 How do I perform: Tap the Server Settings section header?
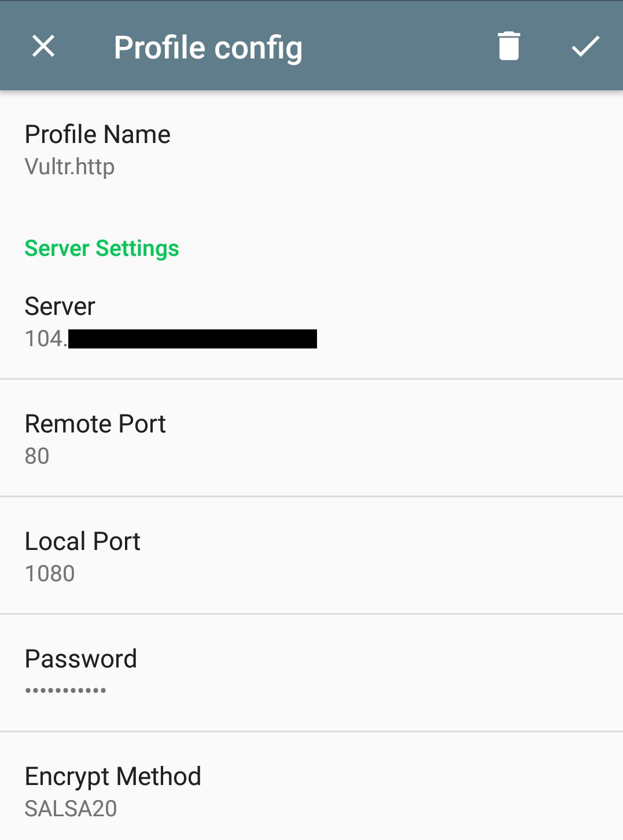point(102,248)
